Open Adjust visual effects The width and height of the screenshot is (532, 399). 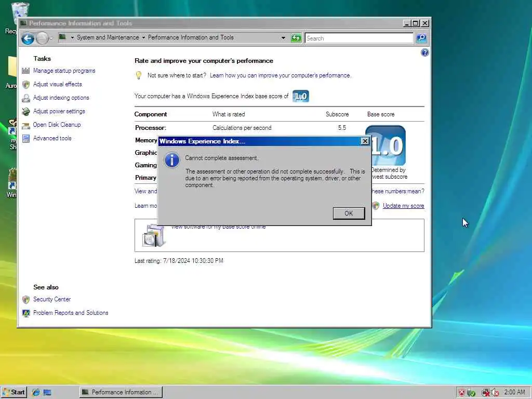pyautogui.click(x=57, y=84)
